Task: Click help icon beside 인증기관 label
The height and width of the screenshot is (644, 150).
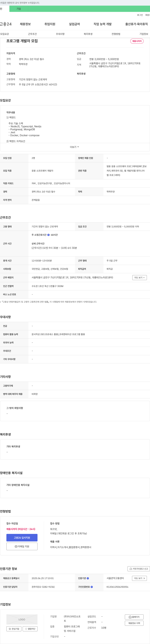Action: click(x=88, y=578)
